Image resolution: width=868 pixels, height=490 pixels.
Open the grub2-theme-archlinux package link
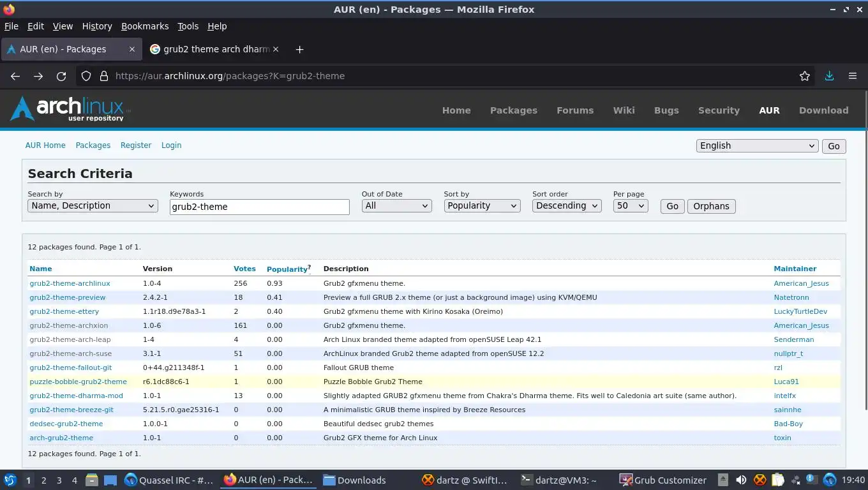pos(70,283)
